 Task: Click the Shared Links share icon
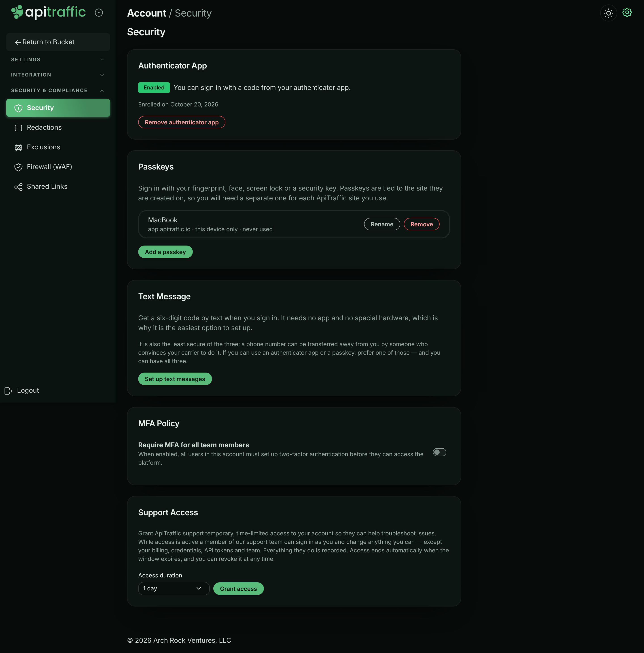pos(18,187)
